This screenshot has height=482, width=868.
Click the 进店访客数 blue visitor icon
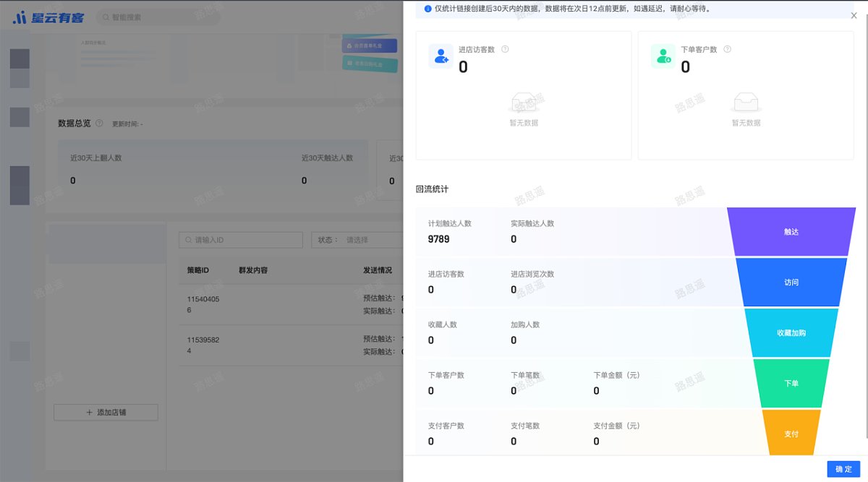(x=441, y=56)
